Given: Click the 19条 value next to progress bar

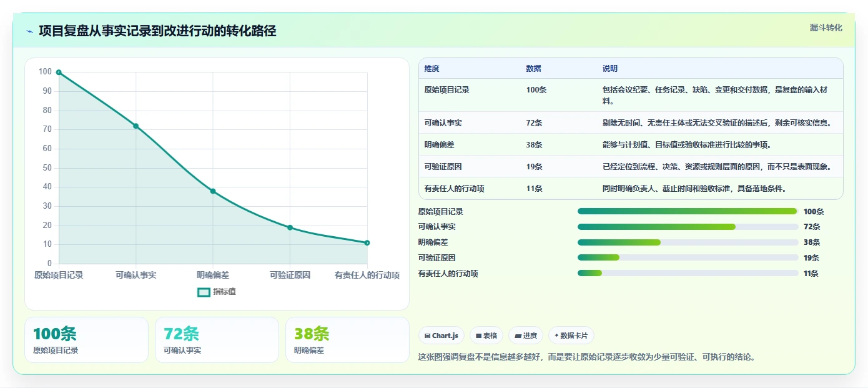Looking at the screenshot, I should pyautogui.click(x=811, y=258).
